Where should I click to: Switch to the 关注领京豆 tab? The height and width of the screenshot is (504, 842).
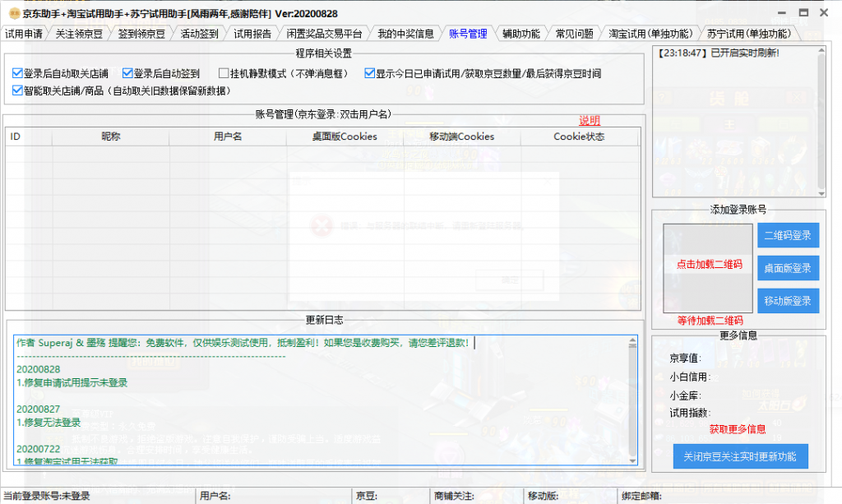[x=79, y=34]
